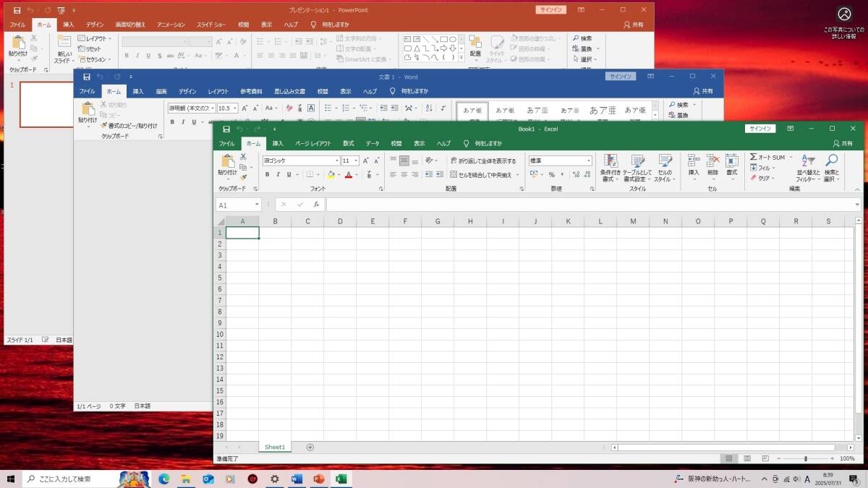This screenshot has height=488, width=868.
Task: Switch to the Excel Formulas (数式) tab
Action: coord(349,144)
